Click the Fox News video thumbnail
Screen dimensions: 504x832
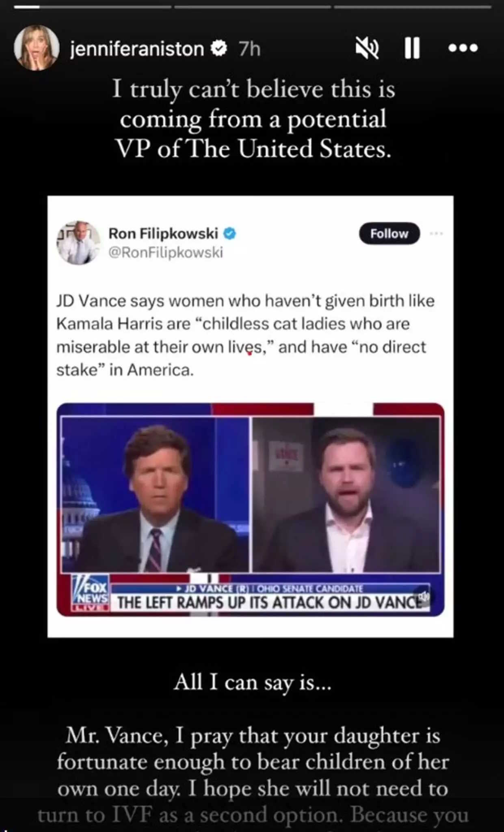(251, 510)
